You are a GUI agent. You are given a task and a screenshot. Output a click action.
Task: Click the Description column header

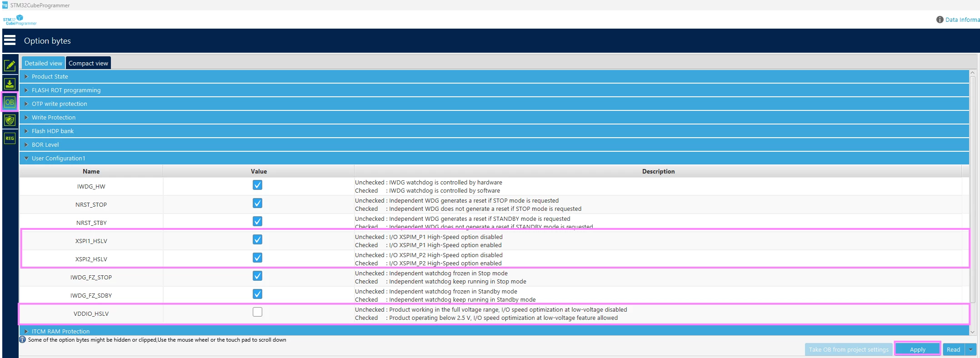pyautogui.click(x=658, y=171)
